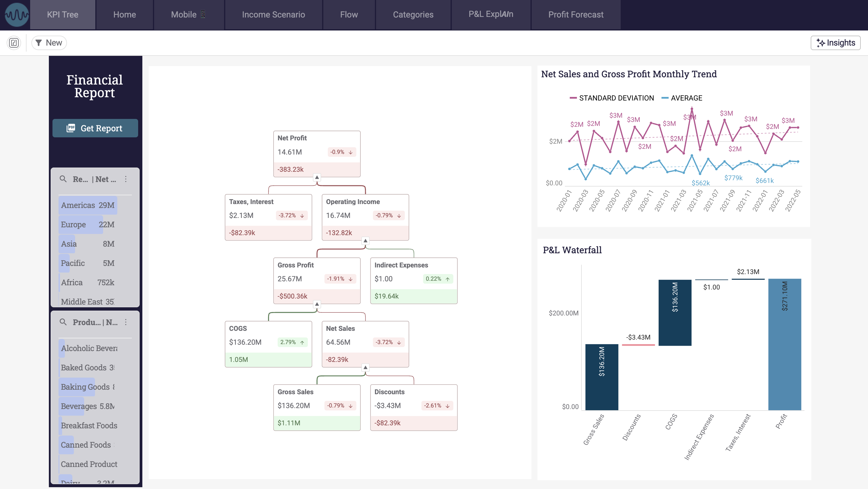Switch to the Flow tab

(349, 14)
